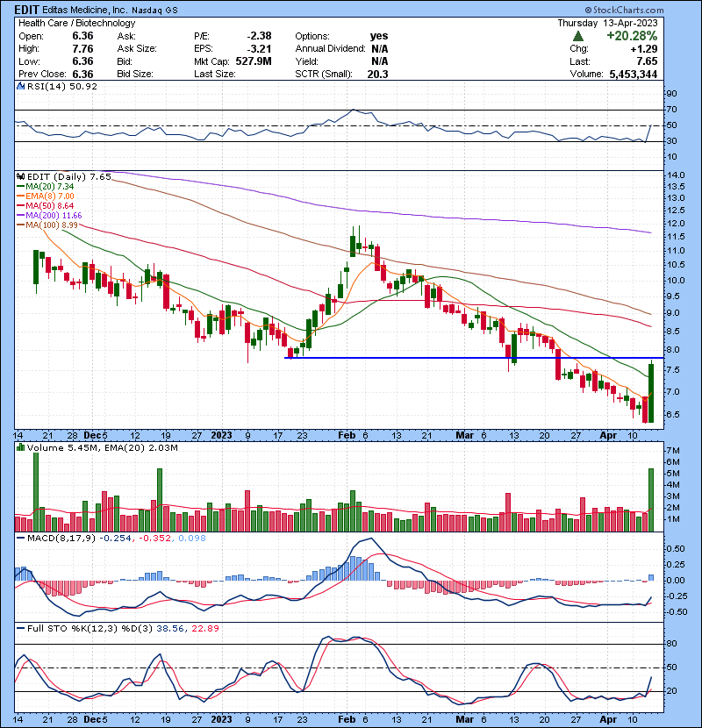Image resolution: width=702 pixels, height=728 pixels.
Task: Click the EDIT (Daily) 7.65 legend label
Action: coord(69,177)
